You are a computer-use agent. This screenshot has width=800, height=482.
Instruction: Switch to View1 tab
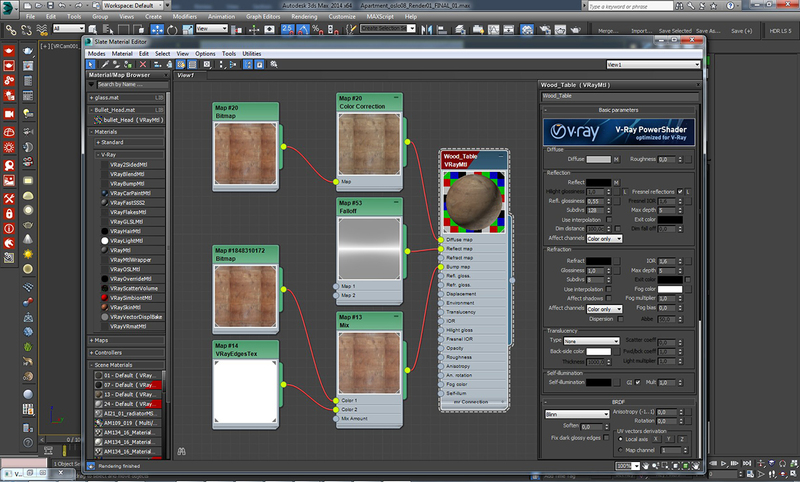pyautogui.click(x=186, y=75)
